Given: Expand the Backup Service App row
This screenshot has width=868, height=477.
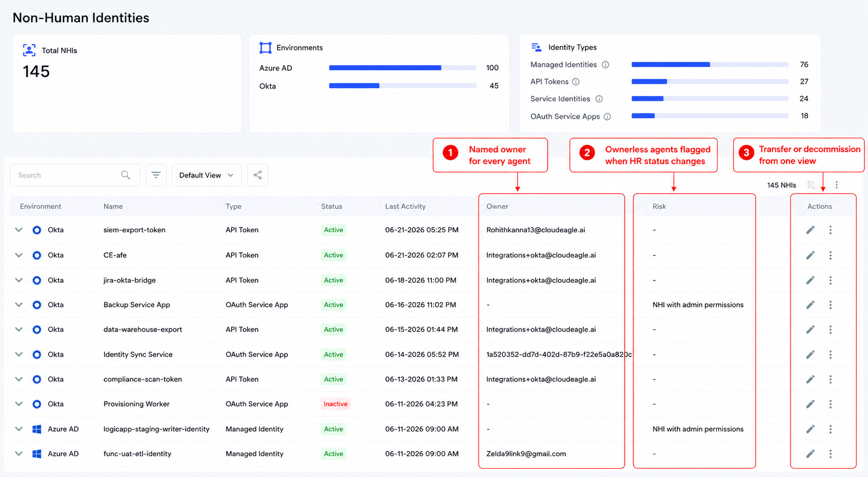Looking at the screenshot, I should tap(19, 305).
